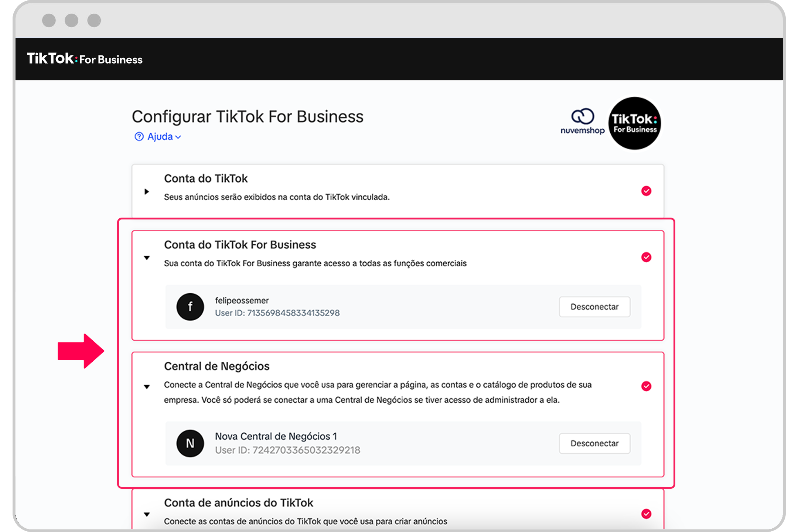
Task: Click the 'N' avatar of Nova Central de Negócios
Action: click(x=190, y=443)
